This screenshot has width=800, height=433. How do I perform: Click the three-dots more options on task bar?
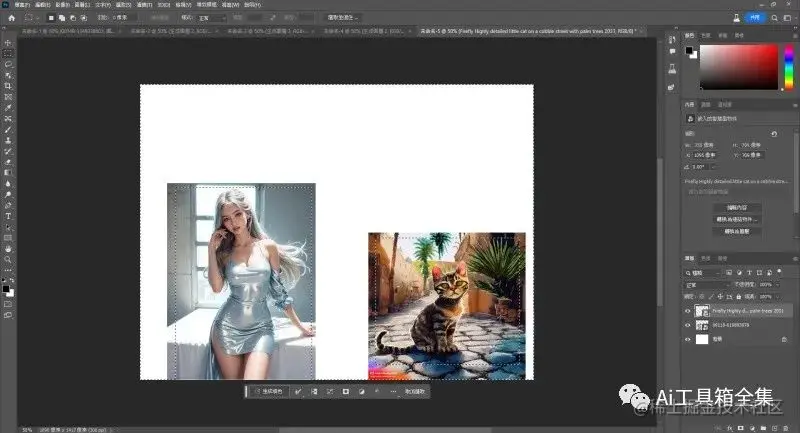click(393, 392)
